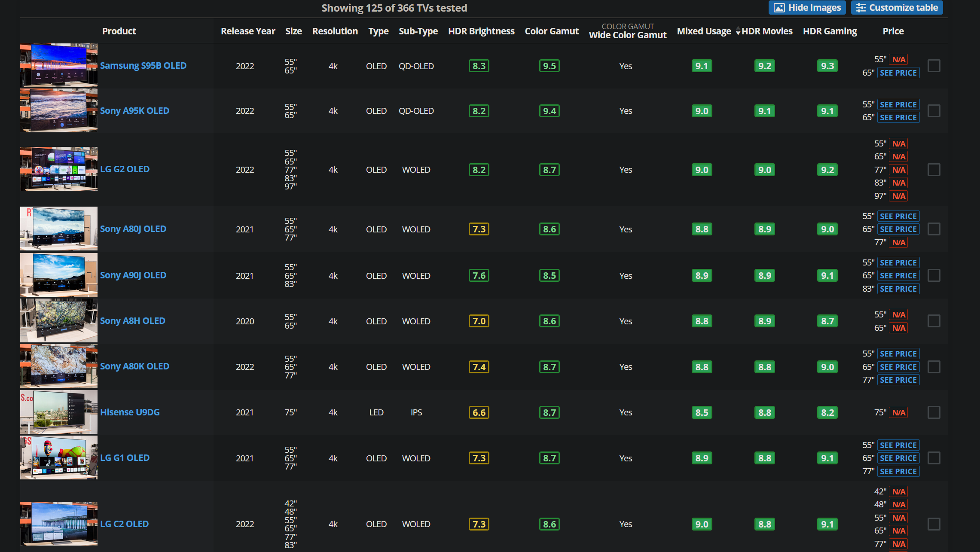Click the Hide Images button icon

point(779,8)
